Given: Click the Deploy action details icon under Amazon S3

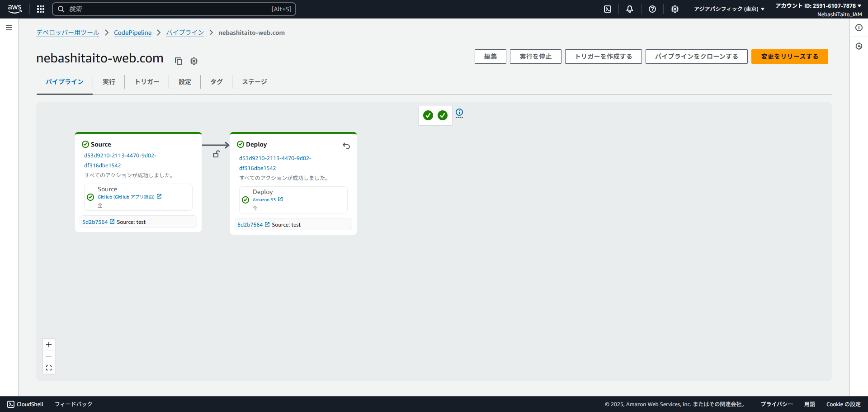Looking at the screenshot, I should point(255,208).
